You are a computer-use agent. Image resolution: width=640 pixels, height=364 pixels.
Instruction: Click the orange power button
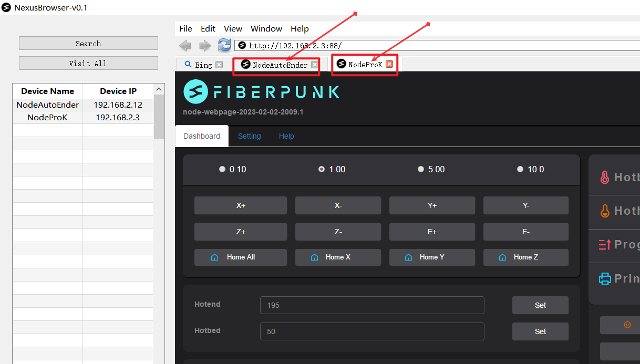coord(626,325)
